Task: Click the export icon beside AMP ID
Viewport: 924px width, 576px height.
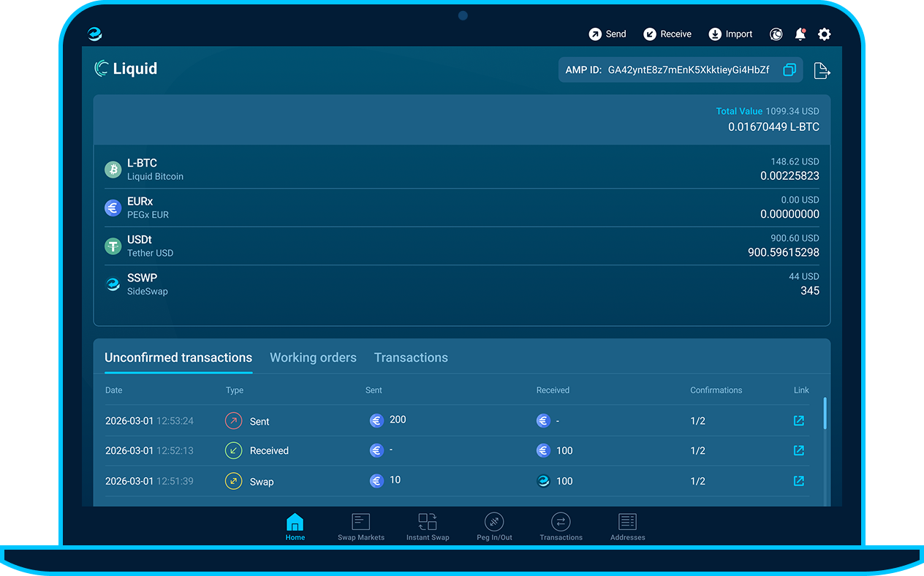Action: pos(822,71)
